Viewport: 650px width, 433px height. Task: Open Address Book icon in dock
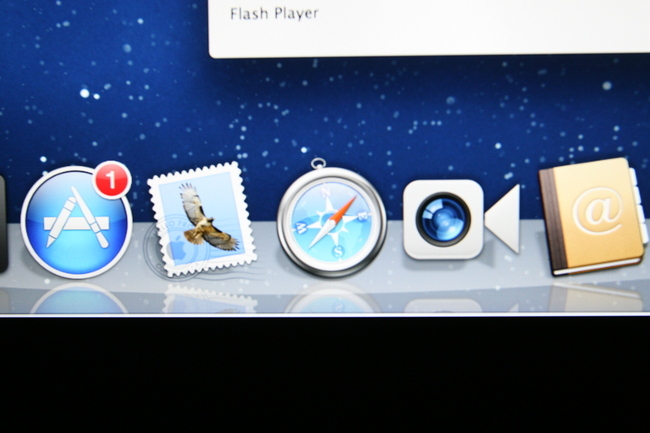[593, 216]
